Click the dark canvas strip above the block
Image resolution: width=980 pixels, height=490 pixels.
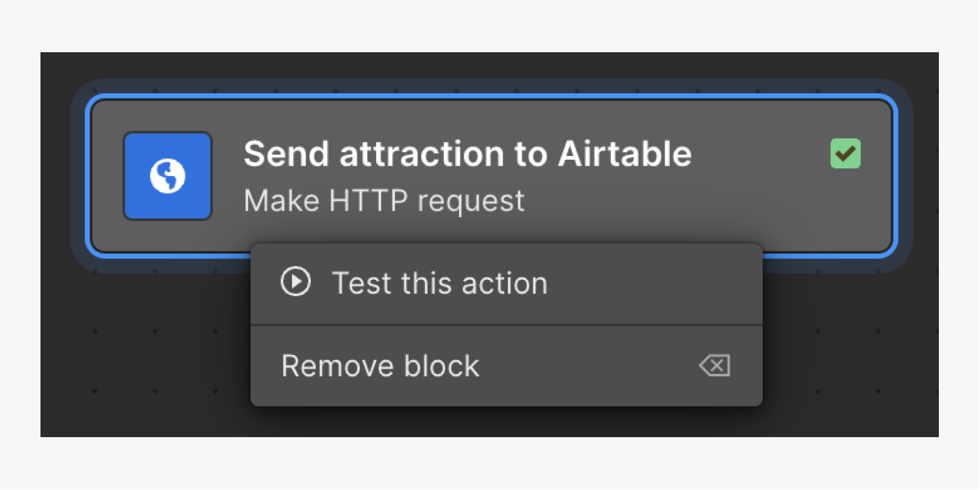[x=490, y=65]
